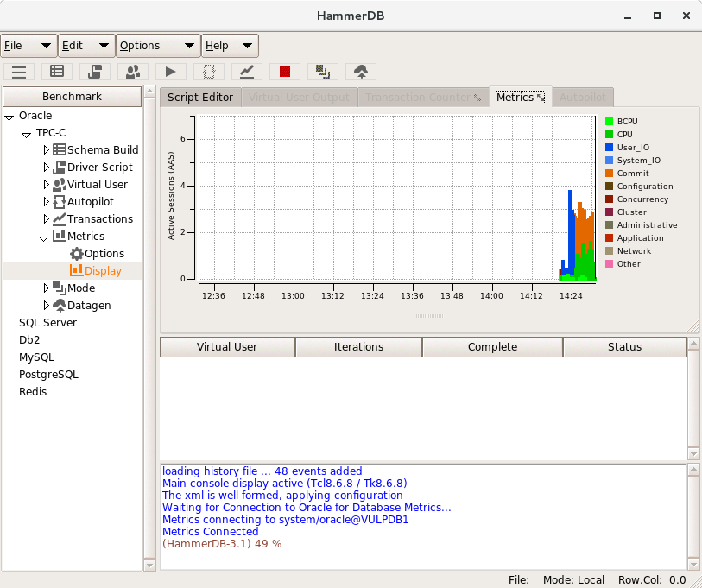Click the Status column header

[x=624, y=347]
